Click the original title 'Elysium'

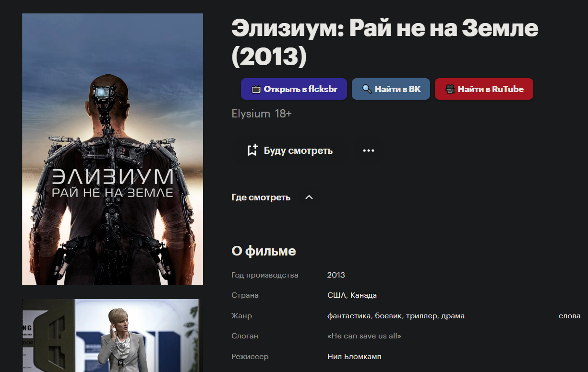[251, 114]
